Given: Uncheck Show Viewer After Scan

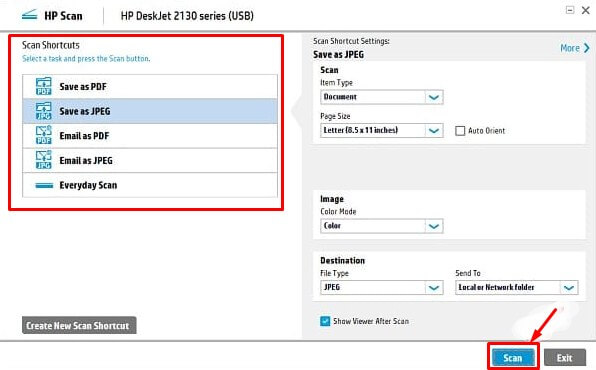Looking at the screenshot, I should coord(325,321).
